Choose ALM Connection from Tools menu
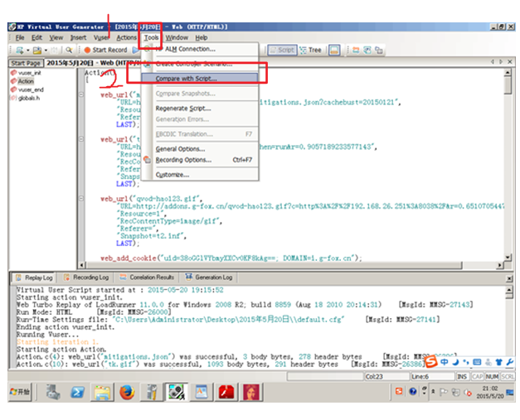 pos(200,49)
